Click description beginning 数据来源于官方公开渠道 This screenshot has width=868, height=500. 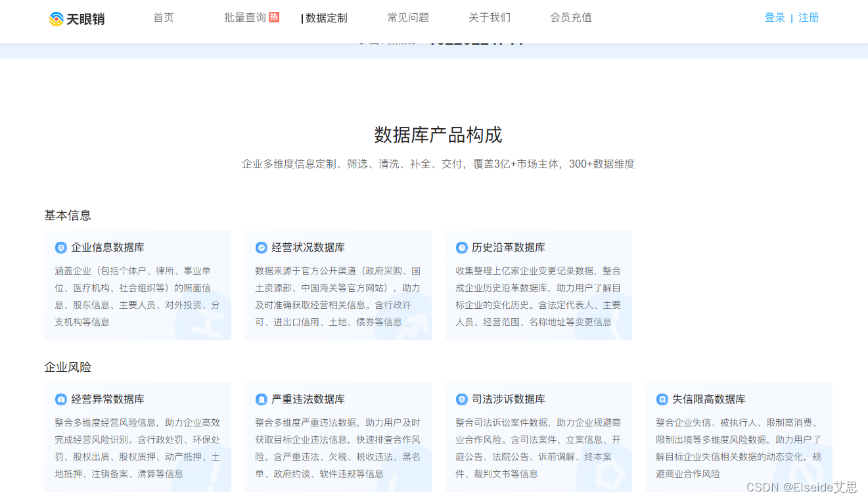click(338, 296)
